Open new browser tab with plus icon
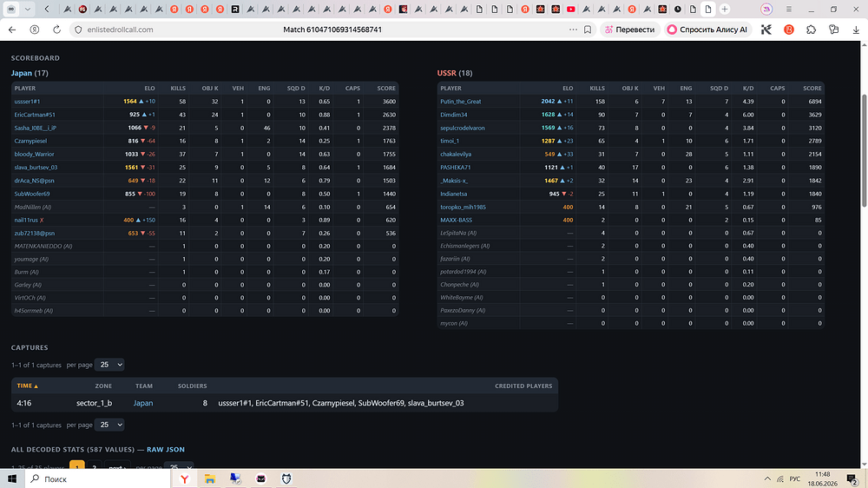 pyautogui.click(x=724, y=9)
